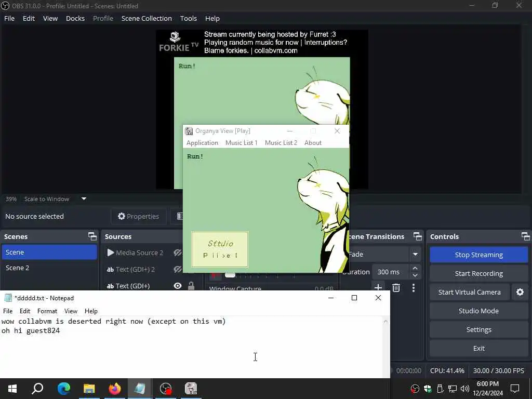532x399 pixels.
Task: Select Text (GDI+) 2 source row
Action: tap(136, 270)
